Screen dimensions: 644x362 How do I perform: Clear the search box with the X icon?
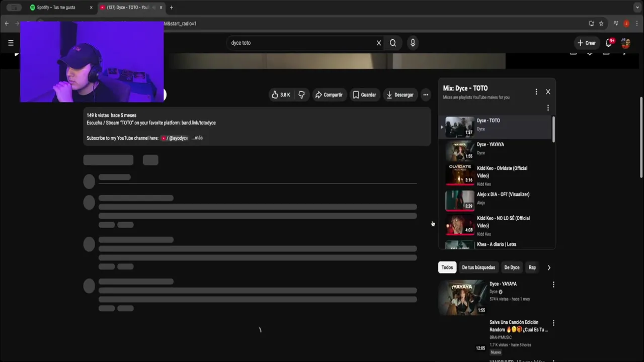tap(379, 43)
